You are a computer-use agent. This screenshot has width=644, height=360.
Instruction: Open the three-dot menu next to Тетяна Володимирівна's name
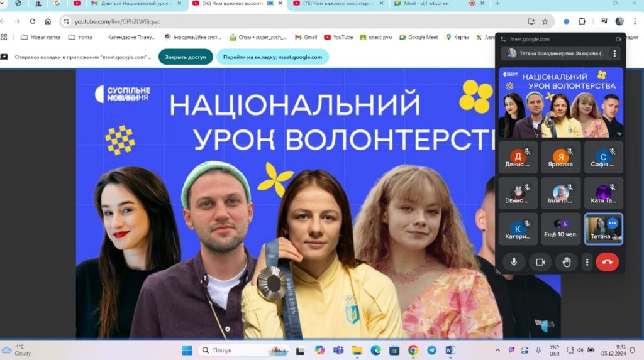(x=615, y=53)
